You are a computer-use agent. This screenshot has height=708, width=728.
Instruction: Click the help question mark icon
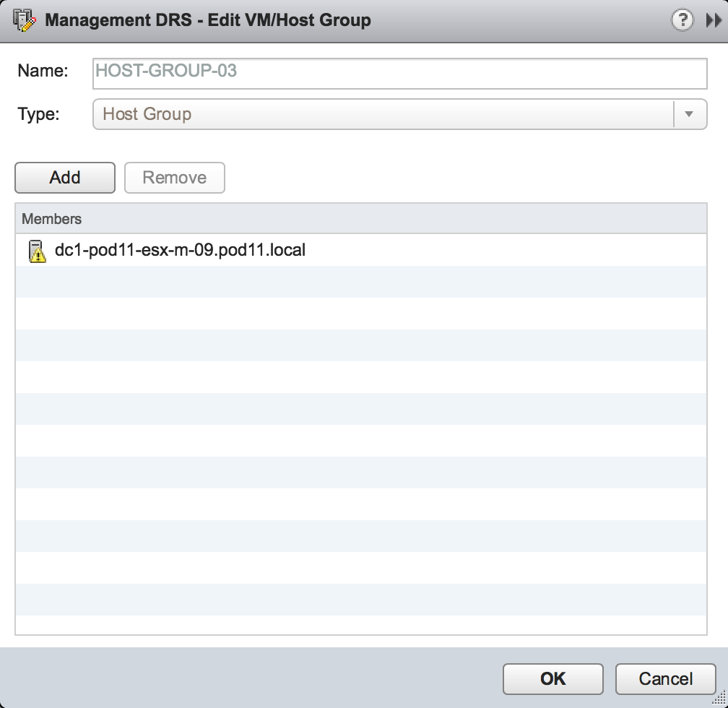pos(682,20)
